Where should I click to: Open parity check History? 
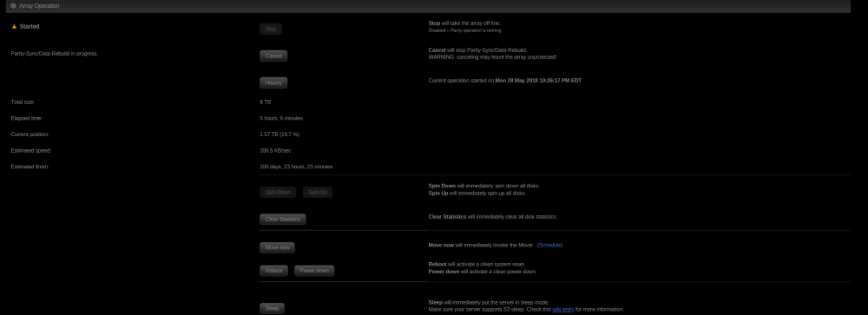273,83
